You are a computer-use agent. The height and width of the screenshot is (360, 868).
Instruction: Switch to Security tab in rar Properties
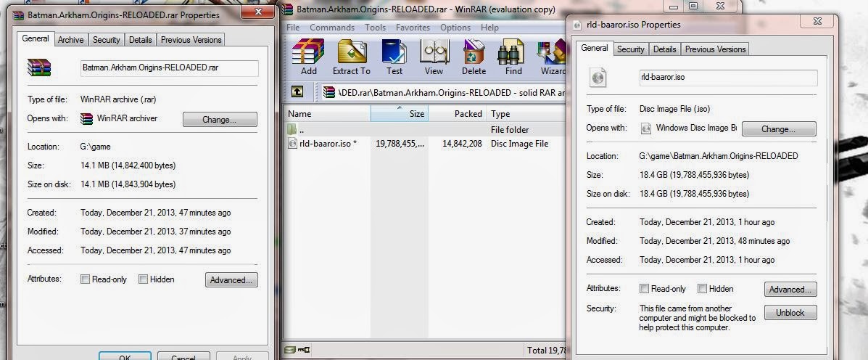107,40
